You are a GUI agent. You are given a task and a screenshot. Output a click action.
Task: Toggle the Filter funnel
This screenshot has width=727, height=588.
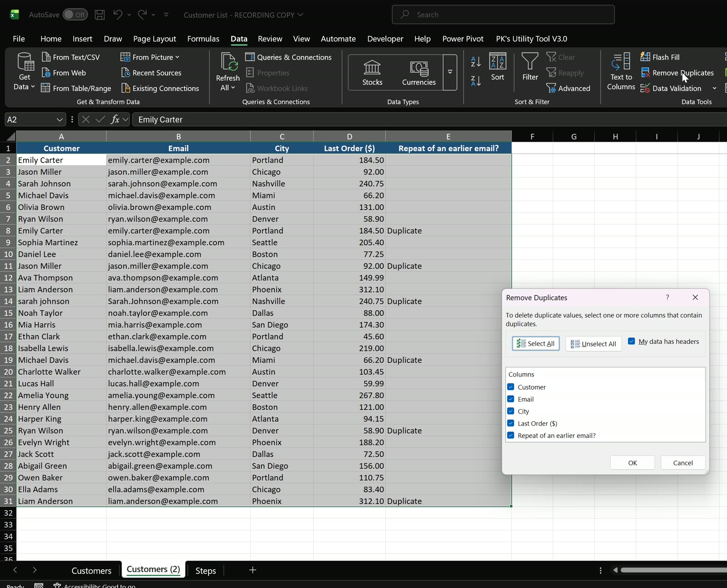pyautogui.click(x=530, y=67)
